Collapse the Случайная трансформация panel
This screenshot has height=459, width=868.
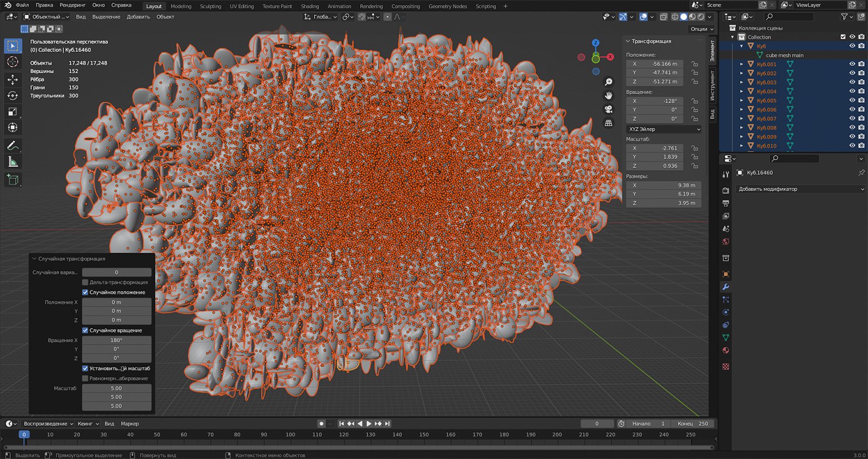tap(34, 259)
